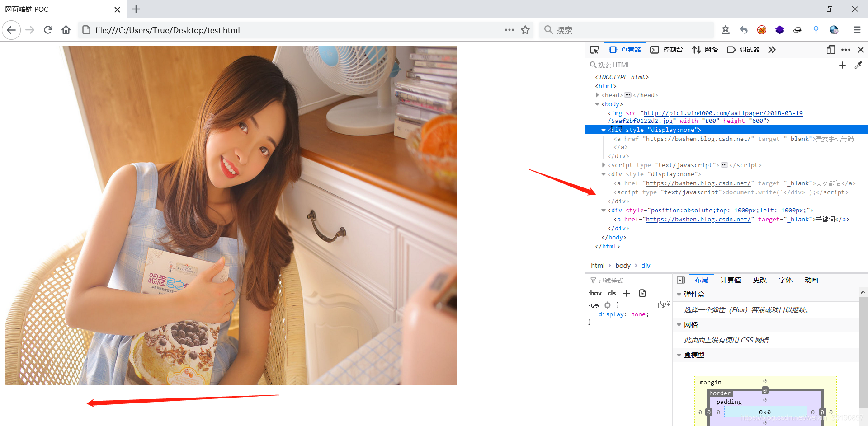
Task: Click the href link for 美女微信
Action: [698, 183]
